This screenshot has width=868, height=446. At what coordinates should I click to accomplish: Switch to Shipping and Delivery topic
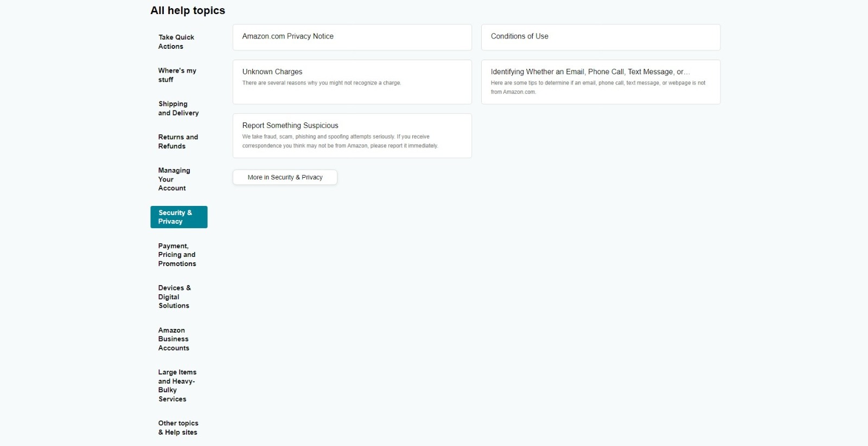(x=178, y=108)
